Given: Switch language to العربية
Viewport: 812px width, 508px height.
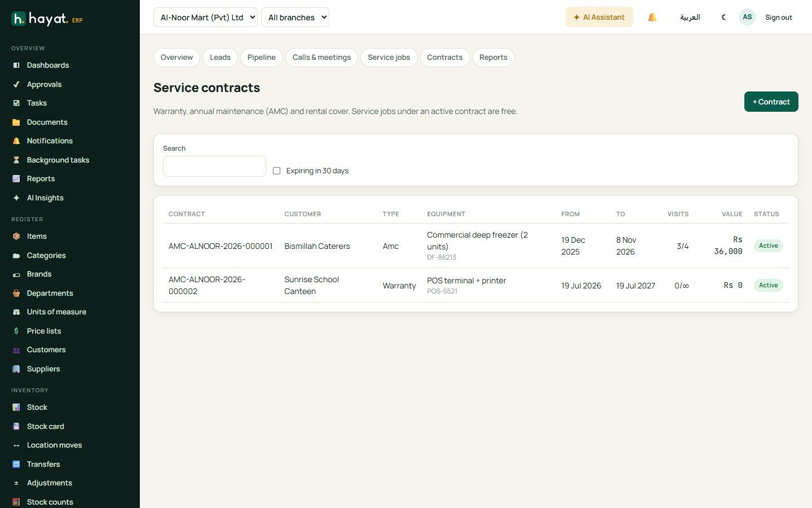Looking at the screenshot, I should tap(690, 17).
